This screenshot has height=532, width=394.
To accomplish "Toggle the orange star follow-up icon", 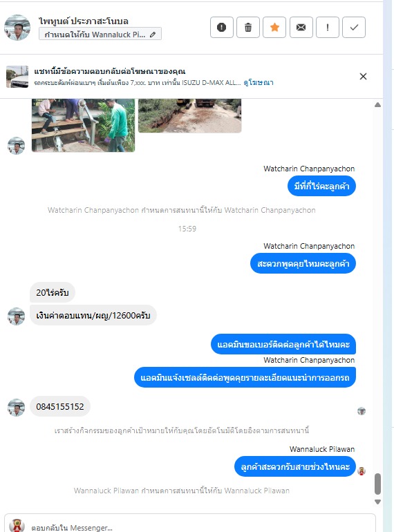I will tap(274, 27).
